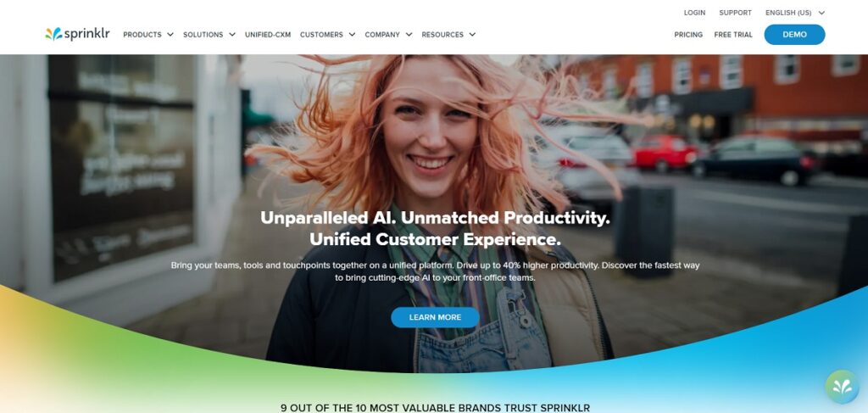Select the Resources menu label
868x413 pixels.
point(442,34)
